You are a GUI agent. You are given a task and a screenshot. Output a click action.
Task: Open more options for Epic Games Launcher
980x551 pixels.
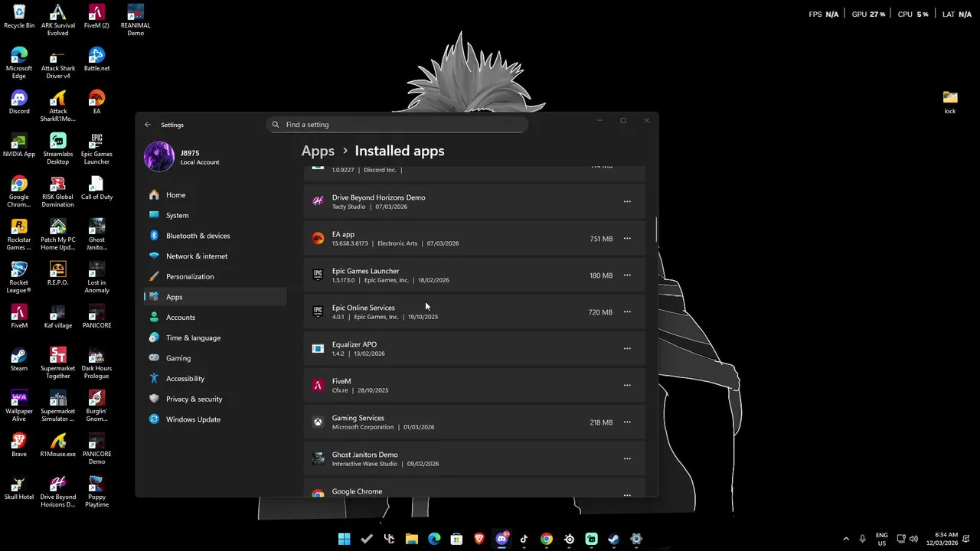[627, 275]
